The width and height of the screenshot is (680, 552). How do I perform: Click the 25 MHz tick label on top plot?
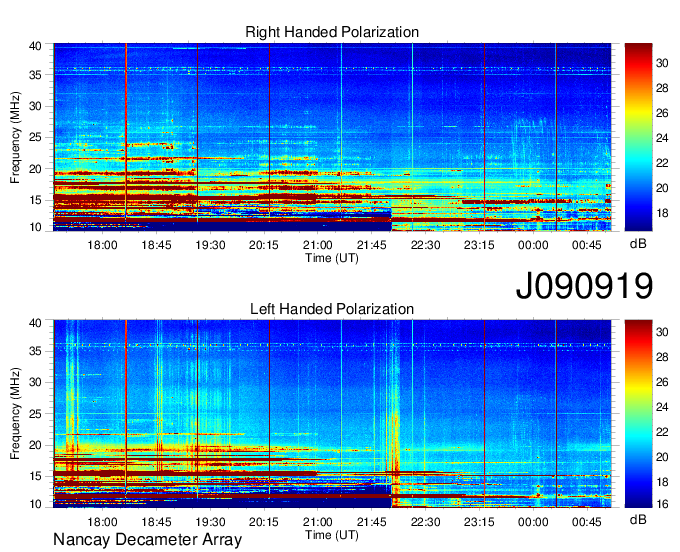point(35,137)
